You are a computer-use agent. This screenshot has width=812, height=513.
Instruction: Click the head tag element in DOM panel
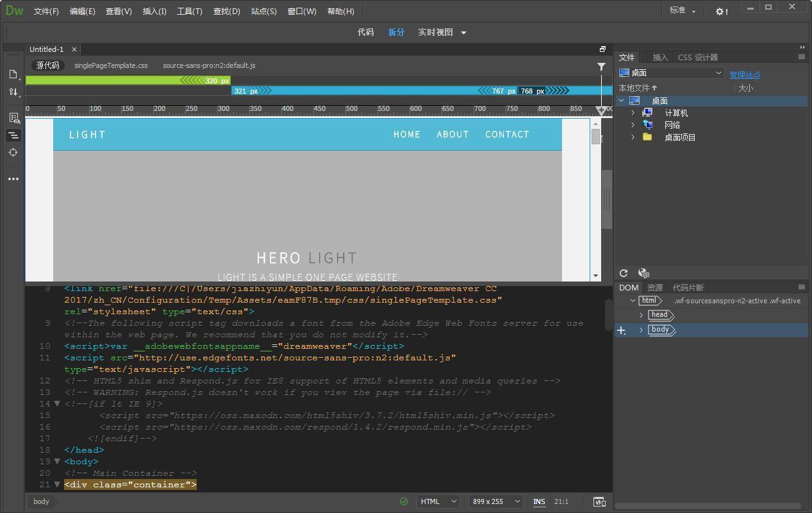(x=660, y=315)
